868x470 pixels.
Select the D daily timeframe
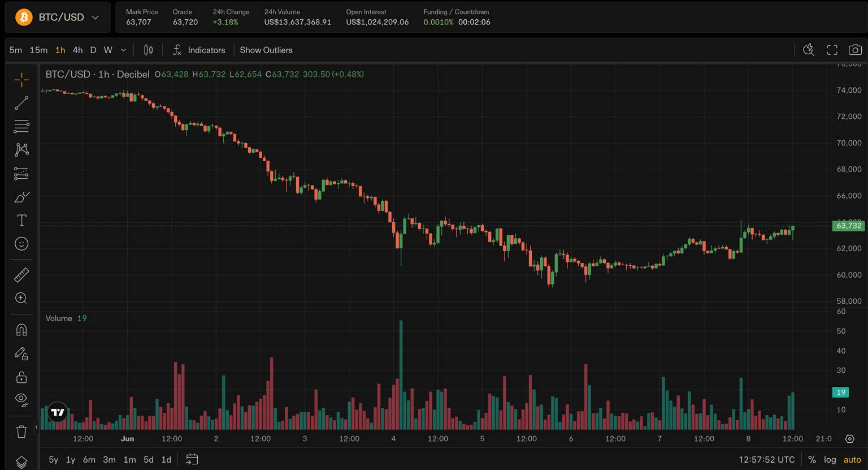(x=93, y=50)
